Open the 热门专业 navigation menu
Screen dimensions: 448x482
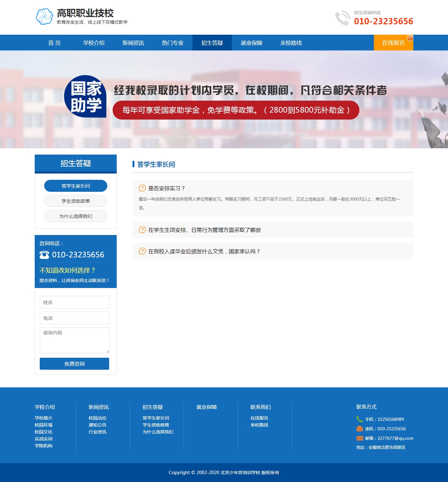pyautogui.click(x=173, y=43)
